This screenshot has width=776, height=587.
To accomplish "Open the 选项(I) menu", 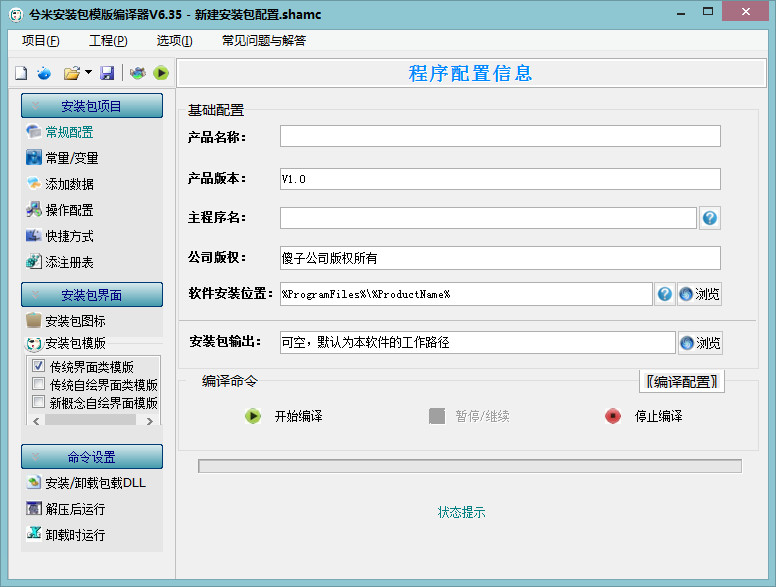I will pyautogui.click(x=174, y=41).
